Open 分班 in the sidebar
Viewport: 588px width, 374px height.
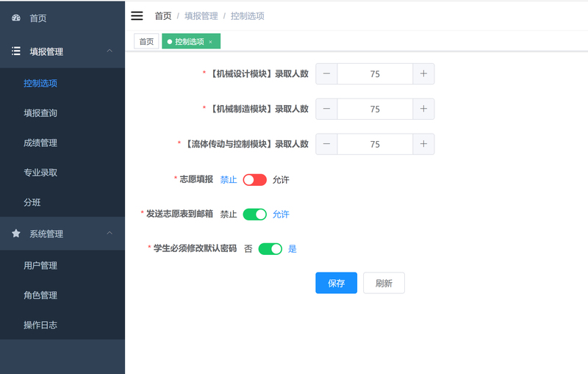tap(62, 202)
